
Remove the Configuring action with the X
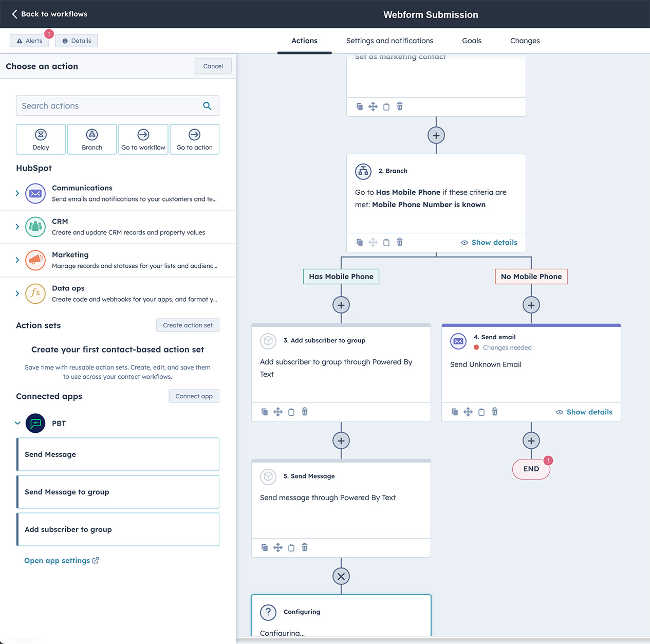tap(341, 576)
